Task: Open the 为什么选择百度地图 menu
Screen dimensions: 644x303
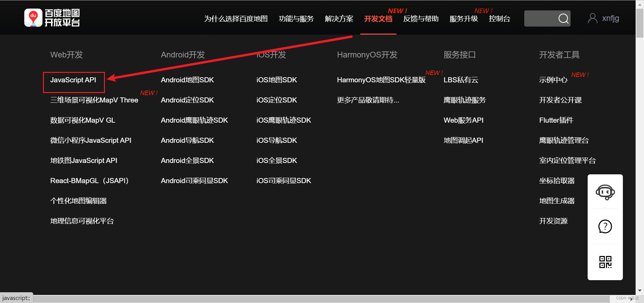Action: [x=236, y=19]
